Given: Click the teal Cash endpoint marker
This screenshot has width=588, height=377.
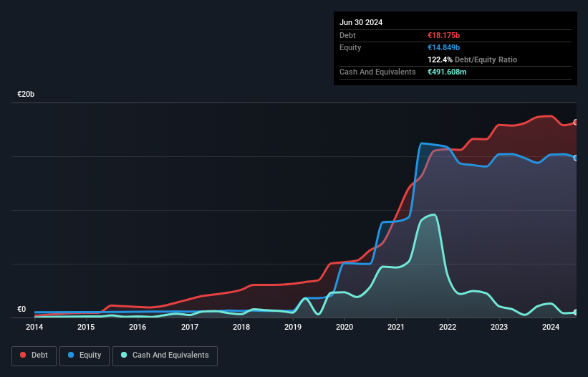Looking at the screenshot, I should [x=576, y=312].
